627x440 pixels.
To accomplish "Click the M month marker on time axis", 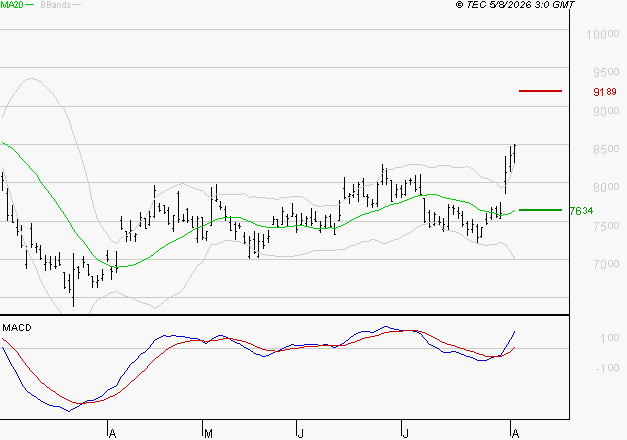I will [x=208, y=434].
